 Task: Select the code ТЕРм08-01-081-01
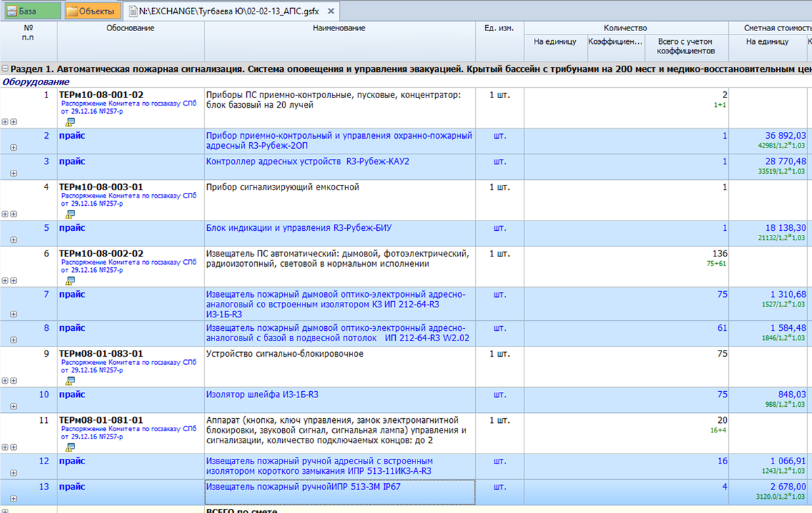coord(101,420)
